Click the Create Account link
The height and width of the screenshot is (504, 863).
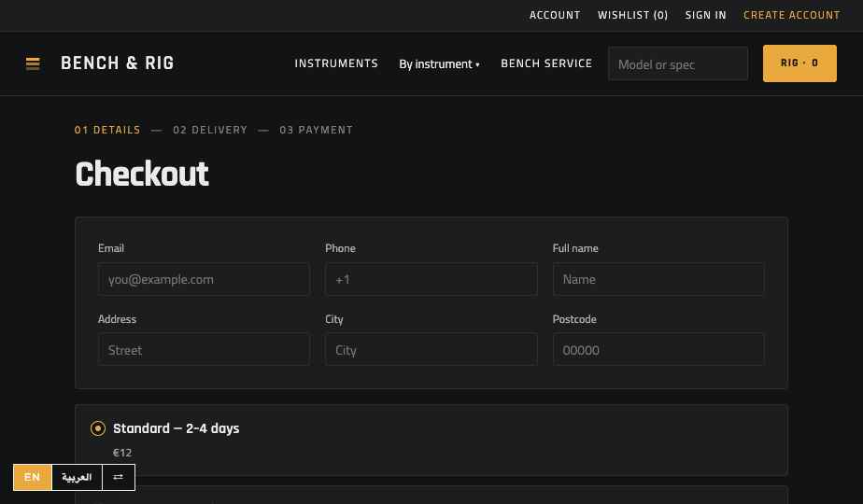791,16
